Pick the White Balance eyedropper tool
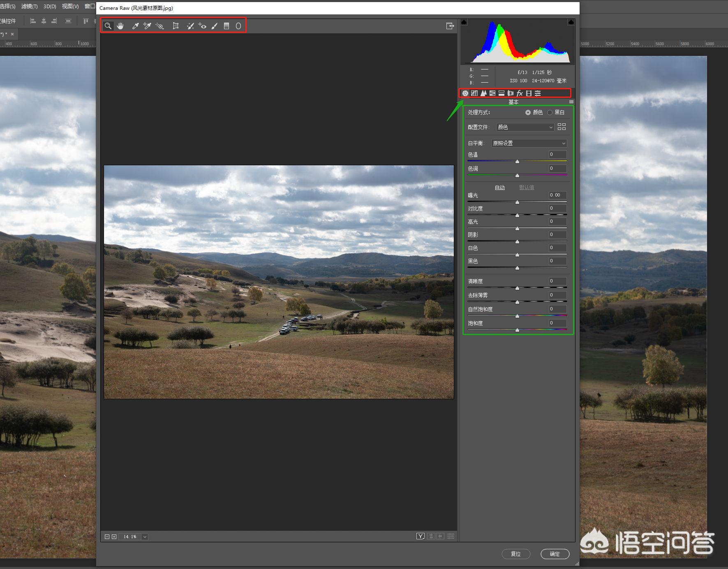This screenshot has width=728, height=569. 135,26
